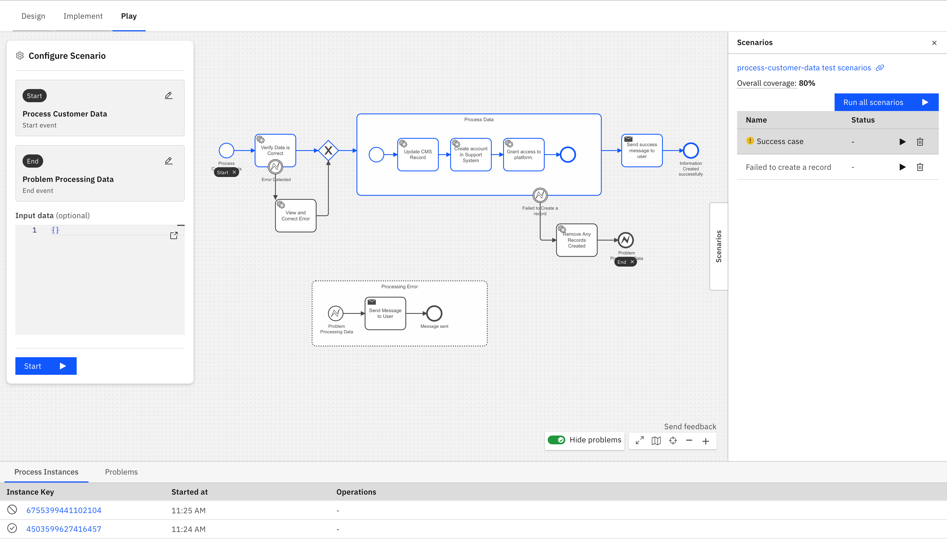The width and height of the screenshot is (947, 560).
Task: Delete the Failed to create a record scenario
Action: (x=920, y=167)
